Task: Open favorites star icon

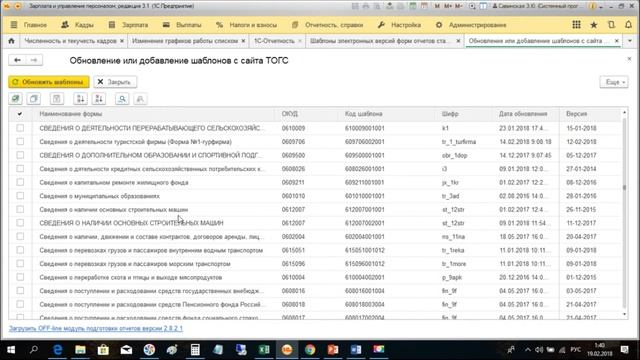Action: (594, 25)
